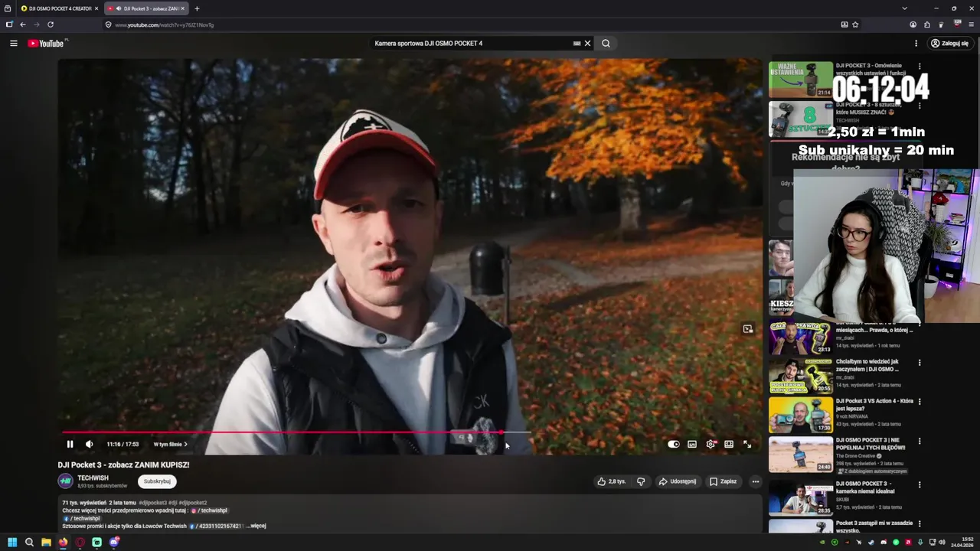Open the Windows Start menu

click(12, 543)
